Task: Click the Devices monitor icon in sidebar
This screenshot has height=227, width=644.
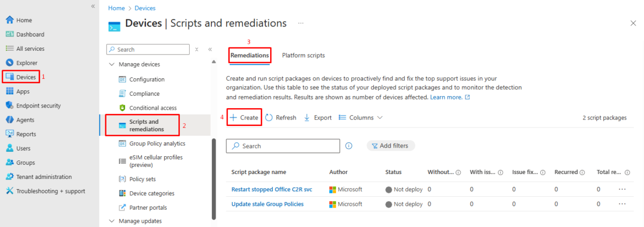Action: click(10, 77)
